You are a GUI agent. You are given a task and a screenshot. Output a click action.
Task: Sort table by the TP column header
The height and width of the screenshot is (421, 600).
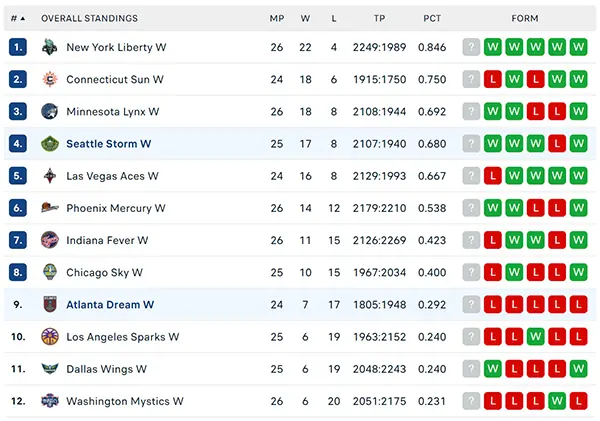click(x=379, y=18)
